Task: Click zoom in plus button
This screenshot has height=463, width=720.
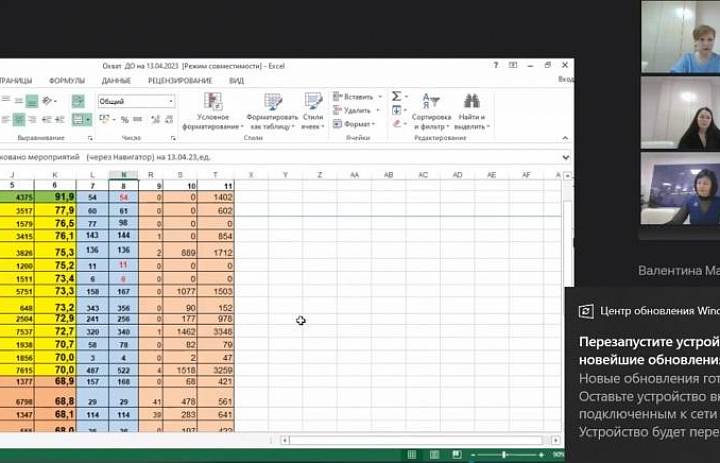Action: pos(541,455)
